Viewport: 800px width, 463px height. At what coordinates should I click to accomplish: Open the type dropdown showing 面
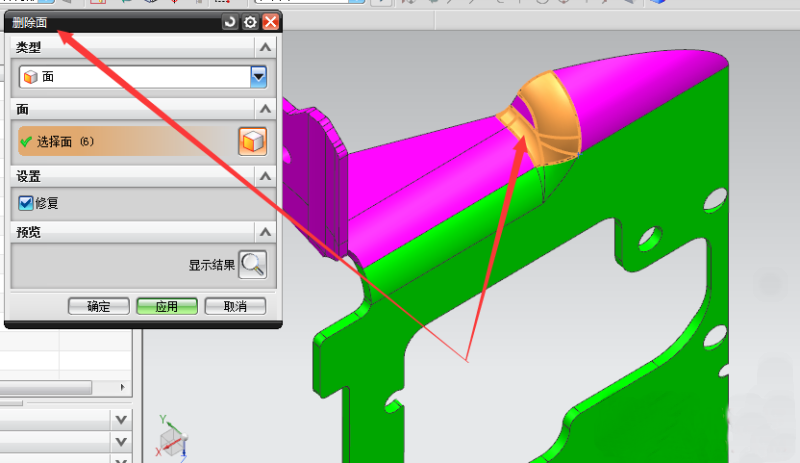click(258, 76)
